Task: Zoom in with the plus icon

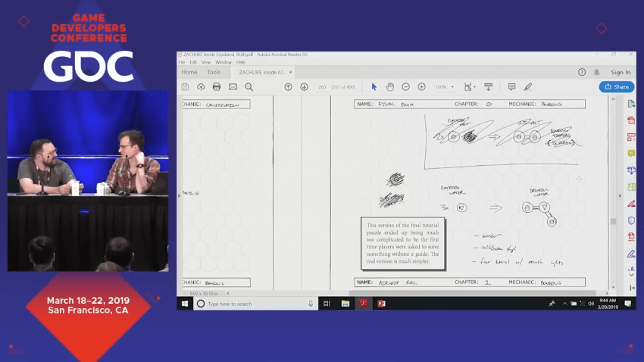Action: click(421, 87)
